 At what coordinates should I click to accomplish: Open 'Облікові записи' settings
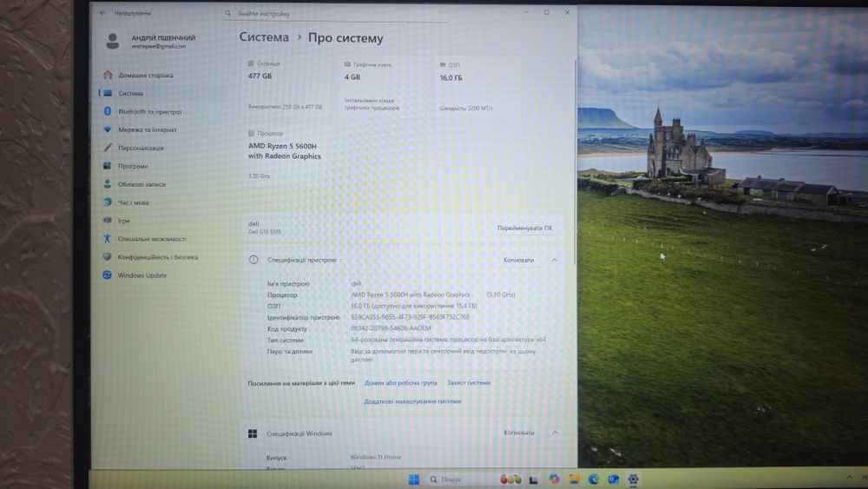(141, 184)
